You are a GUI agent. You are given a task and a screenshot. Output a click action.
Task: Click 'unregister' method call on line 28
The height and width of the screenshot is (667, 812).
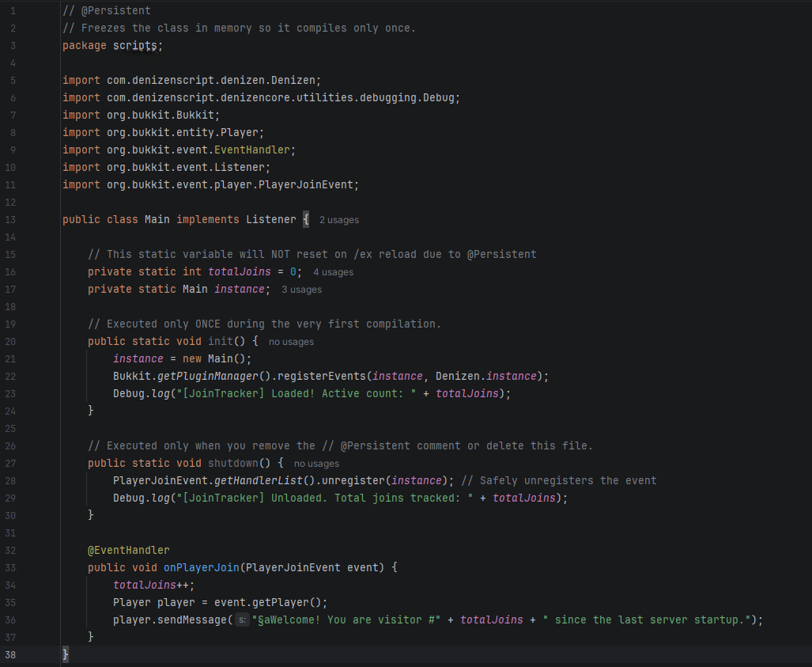[x=353, y=481]
